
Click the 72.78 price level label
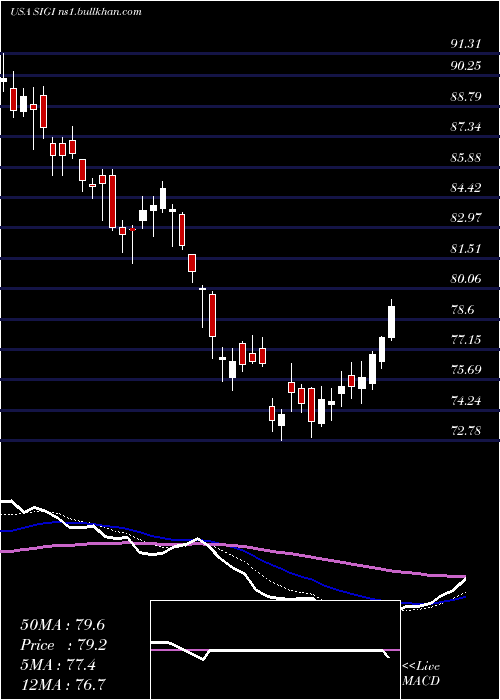tap(466, 431)
